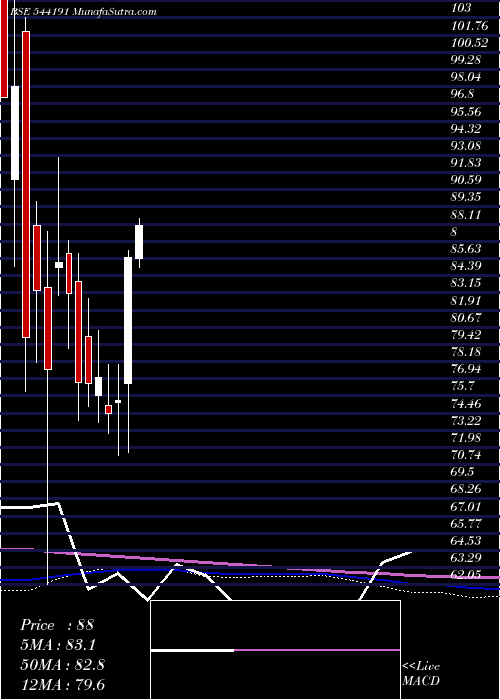Click the 67.01 price axis label

pyautogui.click(x=466, y=507)
